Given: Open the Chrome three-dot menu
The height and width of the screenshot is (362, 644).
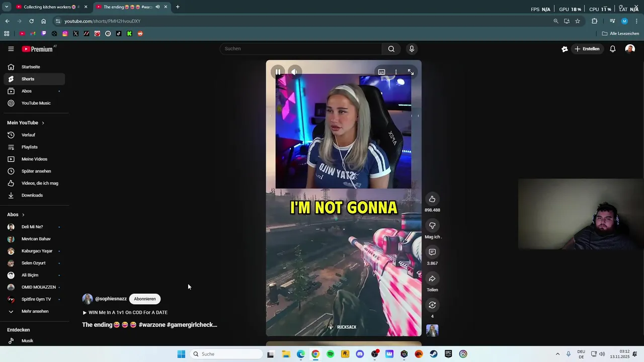Looking at the screenshot, I should pyautogui.click(x=636, y=21).
